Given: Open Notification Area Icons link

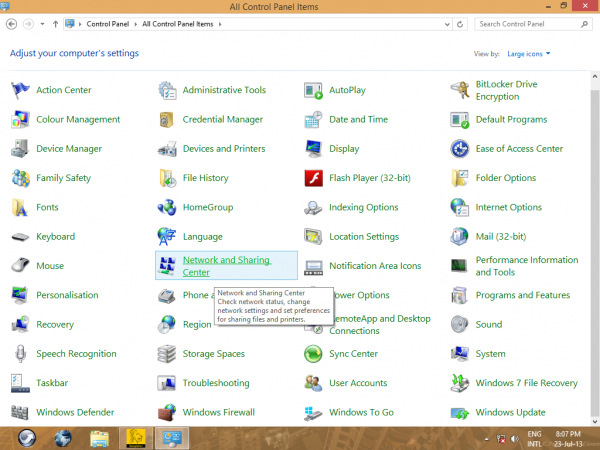Looking at the screenshot, I should click(x=375, y=266).
